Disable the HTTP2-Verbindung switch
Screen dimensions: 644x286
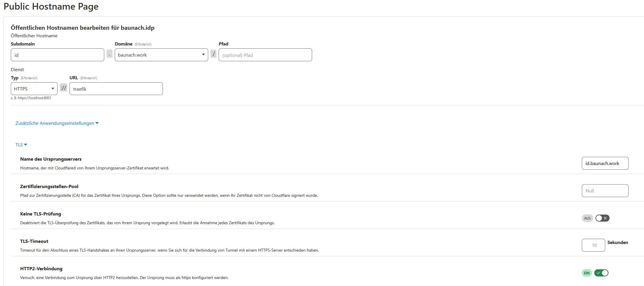601,273
